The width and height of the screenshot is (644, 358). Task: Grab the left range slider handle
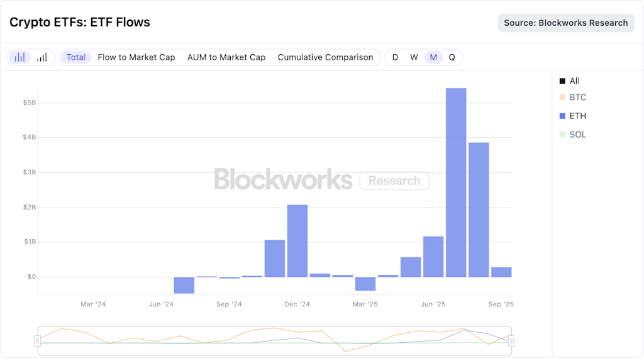pos(38,341)
